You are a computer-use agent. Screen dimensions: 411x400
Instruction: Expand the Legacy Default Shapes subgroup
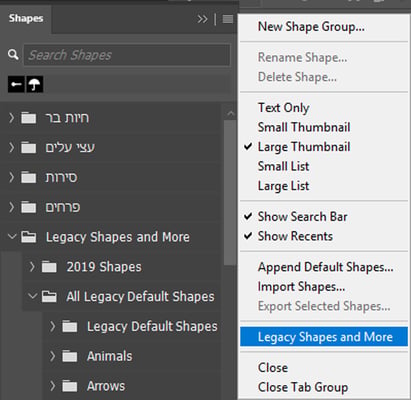[x=53, y=326]
